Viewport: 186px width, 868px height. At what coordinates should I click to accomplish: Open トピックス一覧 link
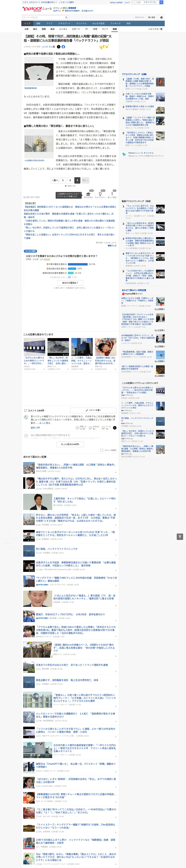[x=155, y=29]
